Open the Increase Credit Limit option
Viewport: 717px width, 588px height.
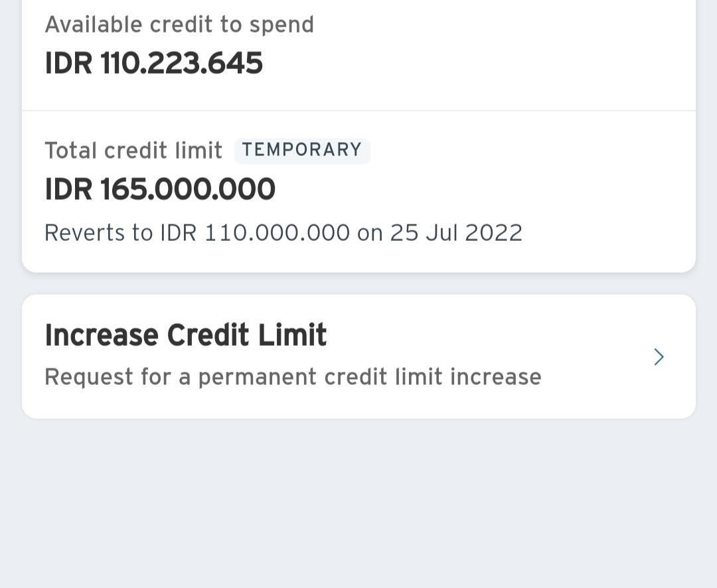tap(358, 356)
